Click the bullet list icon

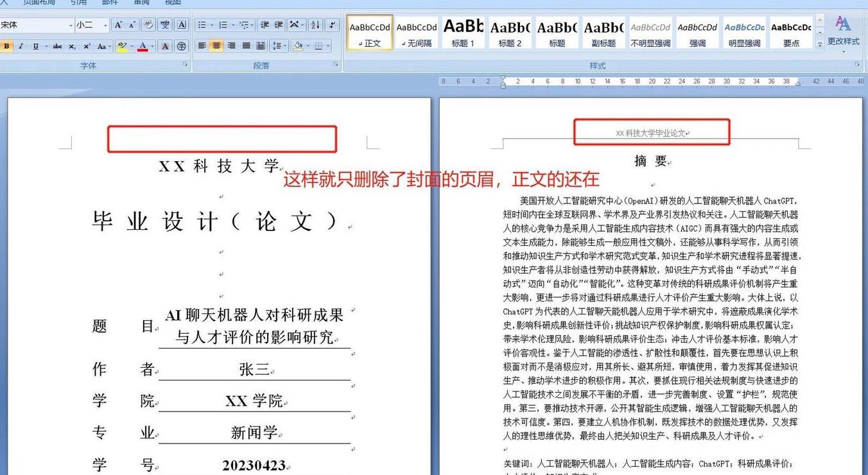(202, 25)
